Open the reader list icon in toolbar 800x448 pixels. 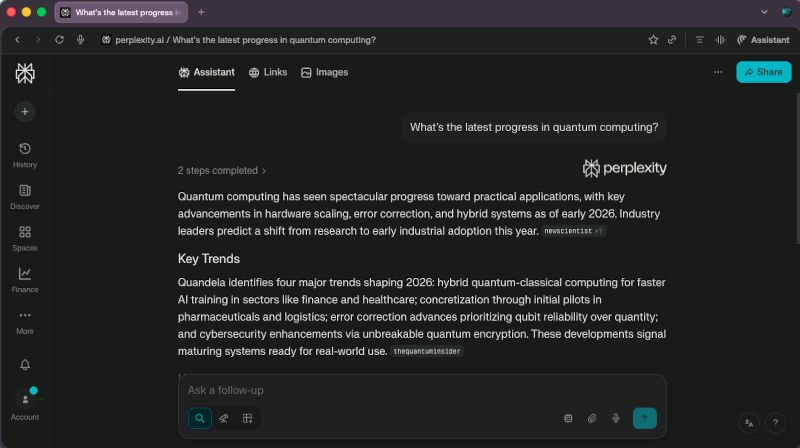tap(699, 40)
